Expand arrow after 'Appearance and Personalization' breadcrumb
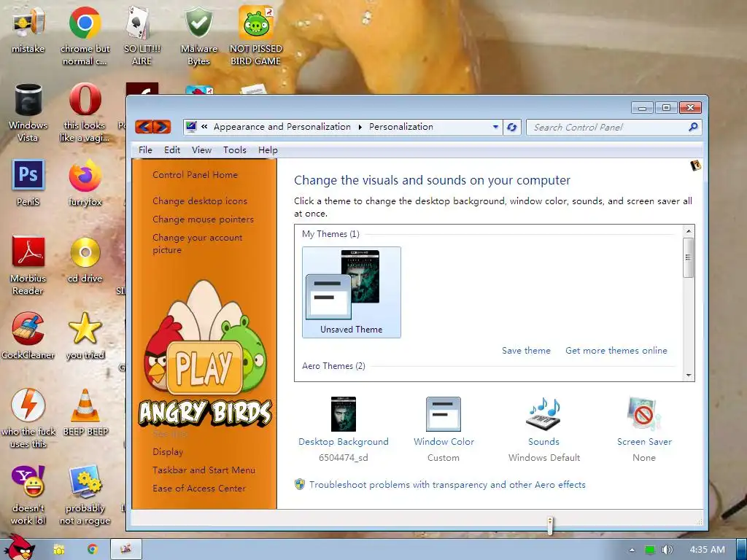 360,127
